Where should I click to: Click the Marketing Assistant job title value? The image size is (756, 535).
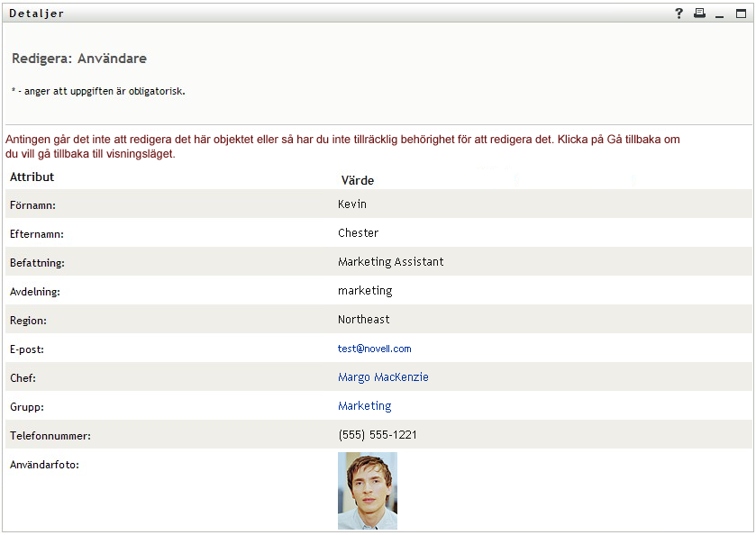pyautogui.click(x=390, y=262)
